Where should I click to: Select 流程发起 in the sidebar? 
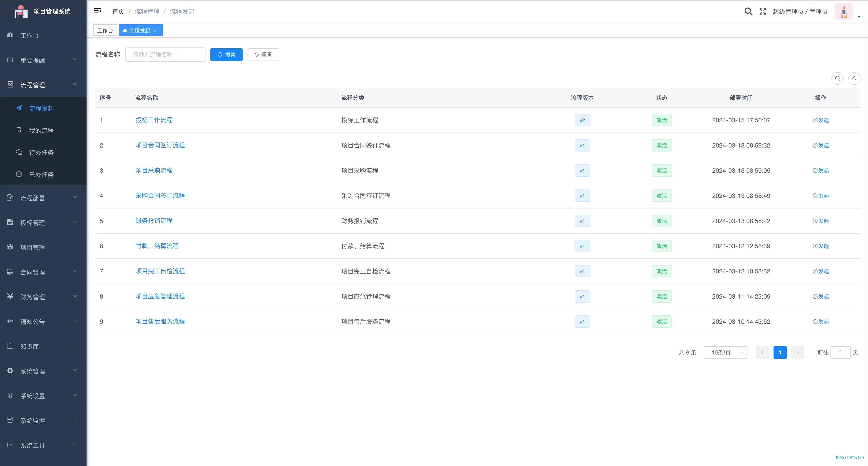[42, 108]
